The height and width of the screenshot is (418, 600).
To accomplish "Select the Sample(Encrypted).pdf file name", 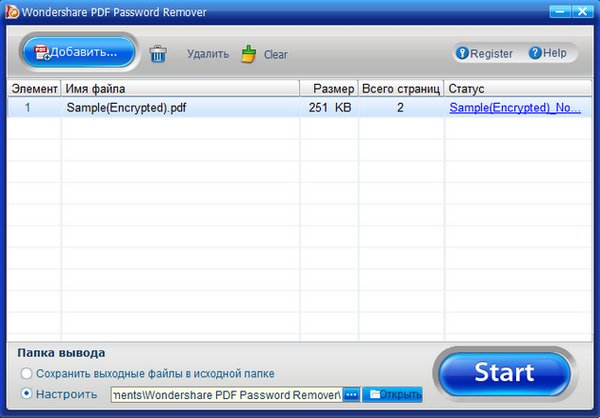I will [126, 108].
